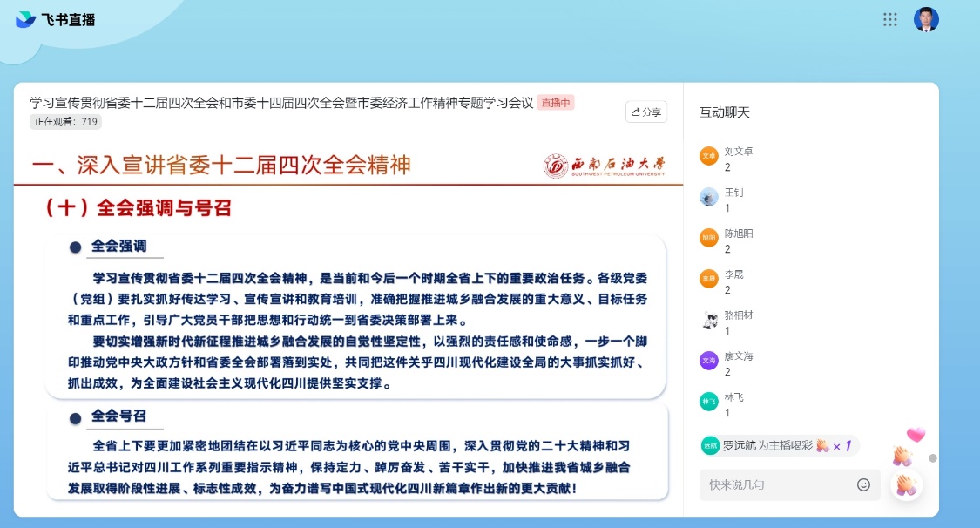
Task: Click 林飞's green avatar in chat
Action: click(709, 402)
